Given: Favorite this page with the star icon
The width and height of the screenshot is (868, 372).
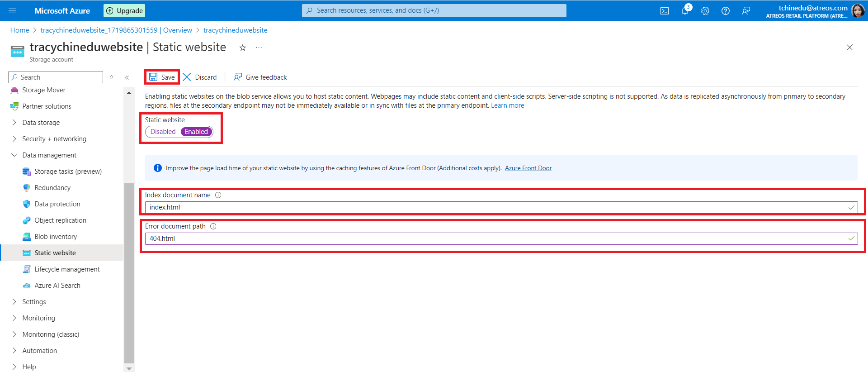Looking at the screenshot, I should tap(243, 48).
